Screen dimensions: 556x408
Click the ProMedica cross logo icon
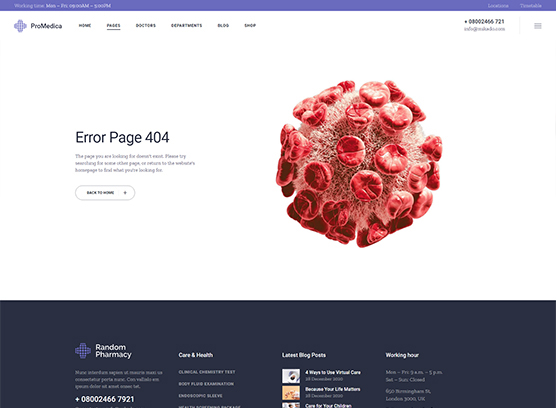pyautogui.click(x=20, y=26)
